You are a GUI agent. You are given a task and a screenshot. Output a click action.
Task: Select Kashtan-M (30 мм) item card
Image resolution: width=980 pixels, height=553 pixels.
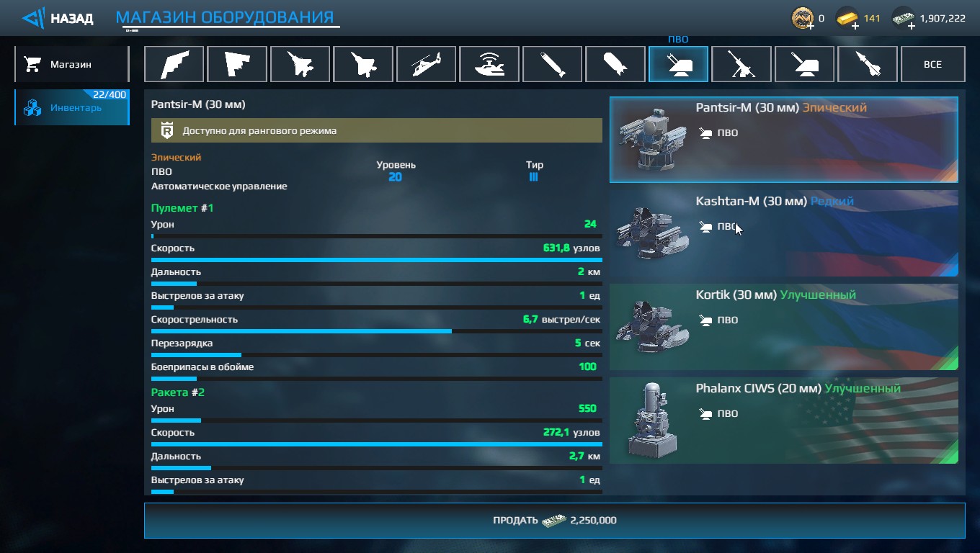pyautogui.click(x=784, y=233)
